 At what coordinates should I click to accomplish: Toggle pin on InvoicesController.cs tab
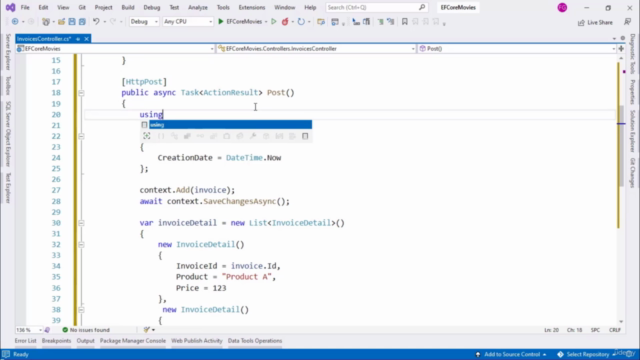click(78, 39)
